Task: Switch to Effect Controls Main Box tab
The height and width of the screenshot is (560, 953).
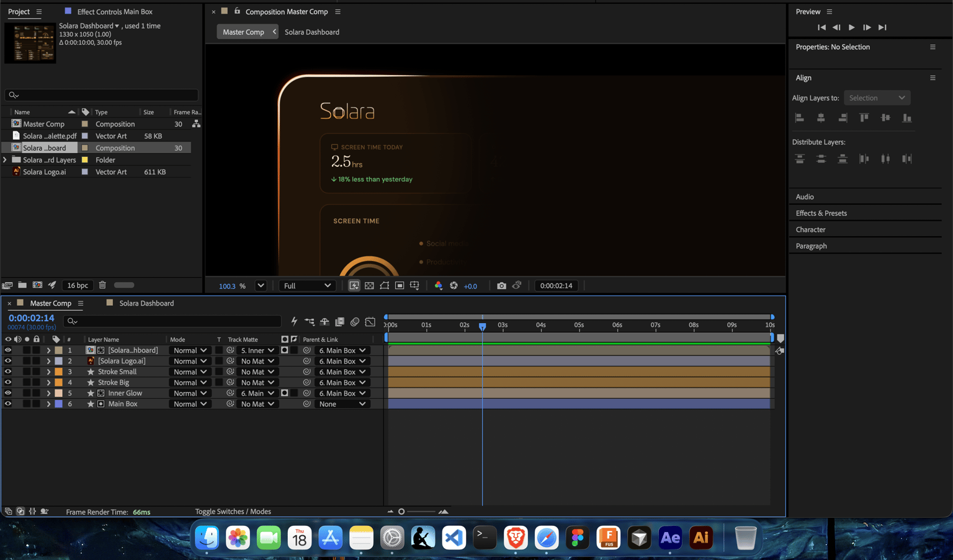Action: pos(115,12)
